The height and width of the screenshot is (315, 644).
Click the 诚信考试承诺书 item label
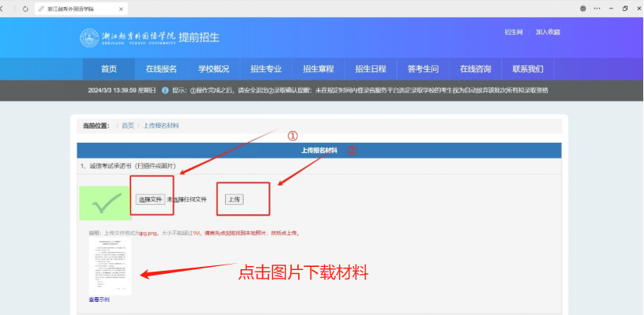click(x=128, y=166)
